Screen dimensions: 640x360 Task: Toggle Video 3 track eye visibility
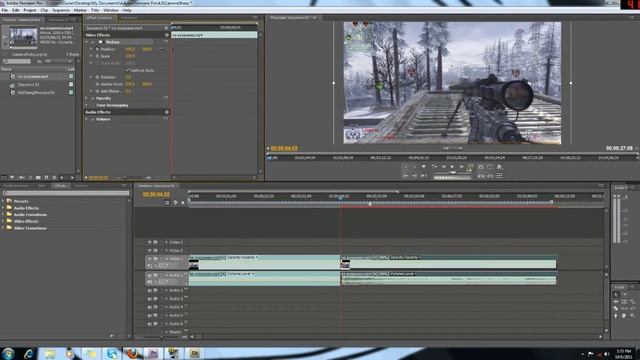tap(149, 242)
